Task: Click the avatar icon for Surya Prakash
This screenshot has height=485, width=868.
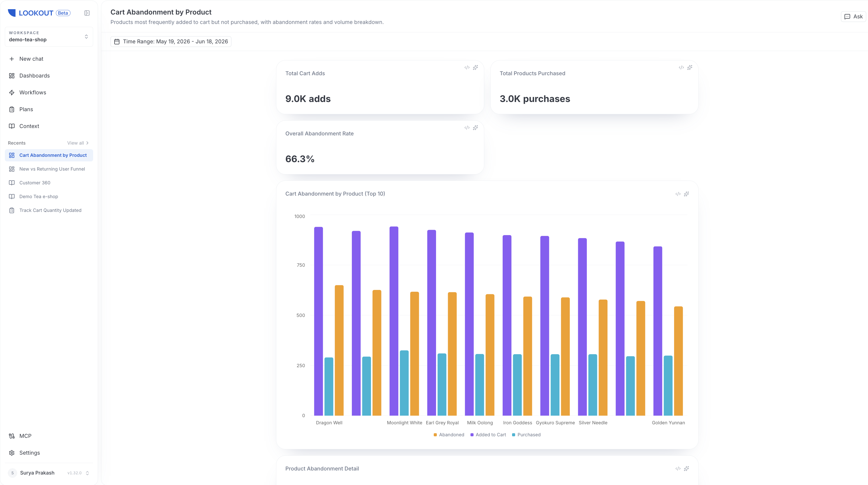Action: [13, 473]
